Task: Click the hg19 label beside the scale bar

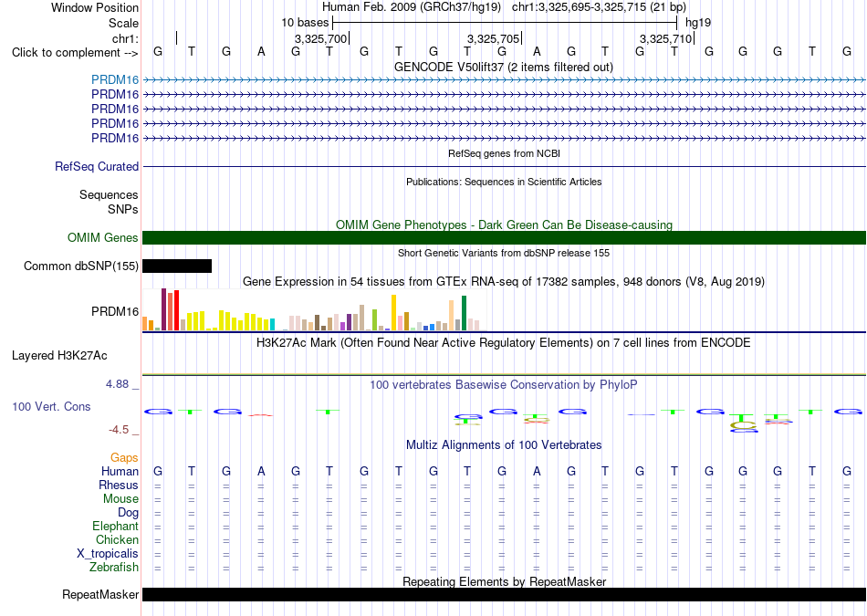Action: click(x=698, y=23)
